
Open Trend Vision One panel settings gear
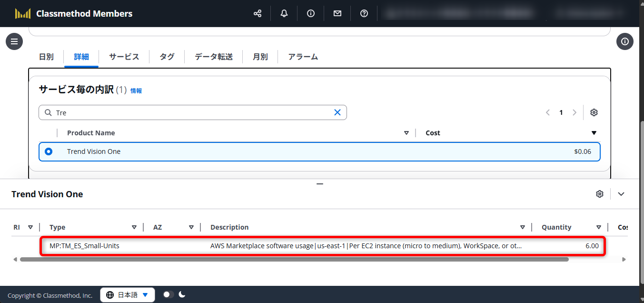(600, 194)
